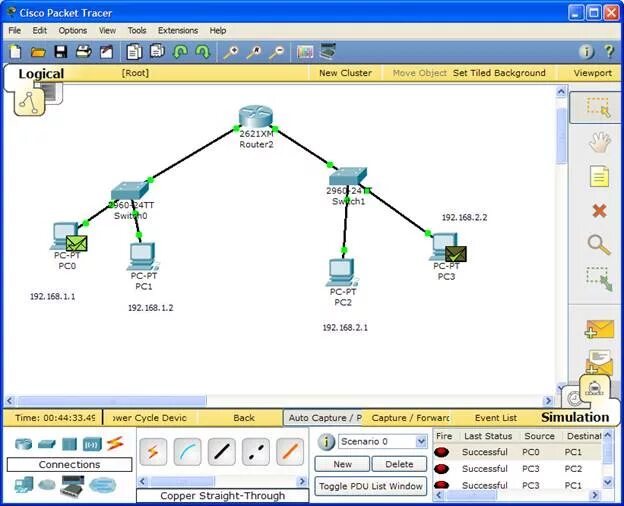
Task: Click the workspace vertical scrollbar thumb
Action: click(x=561, y=135)
